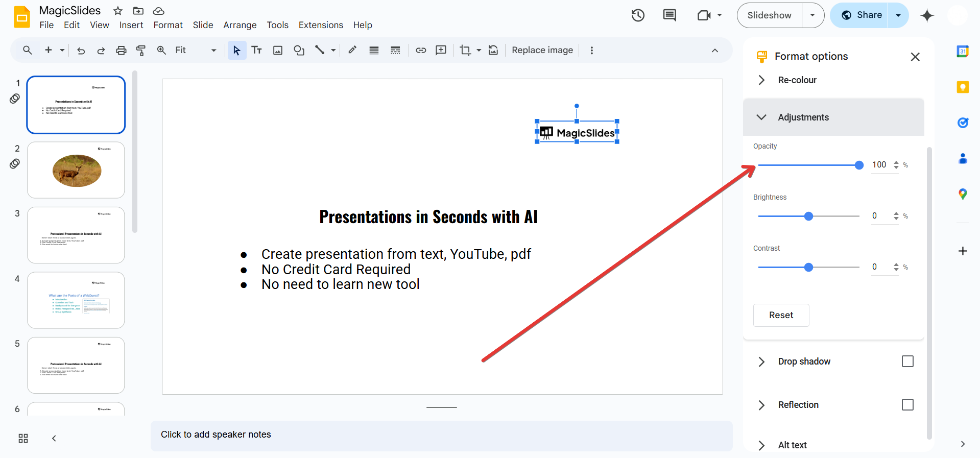Click the print icon in toolbar
Screen dimensions: 980x458
pyautogui.click(x=121, y=50)
